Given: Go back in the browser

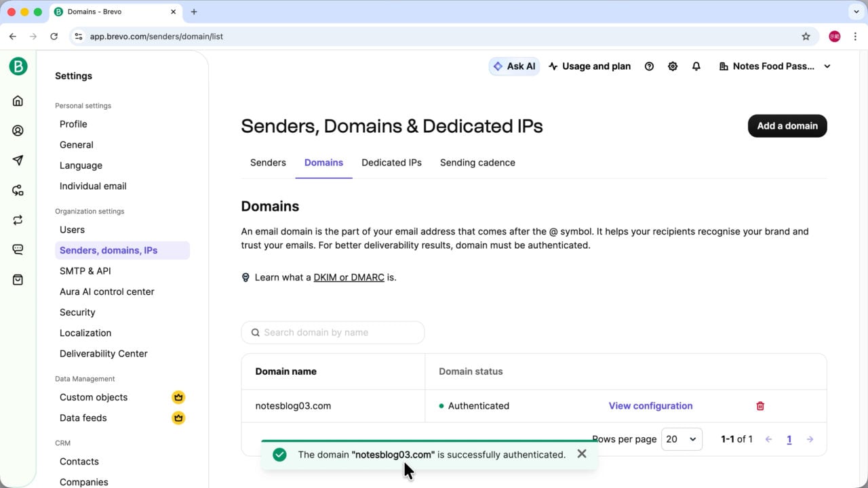Looking at the screenshot, I should pos(13,37).
